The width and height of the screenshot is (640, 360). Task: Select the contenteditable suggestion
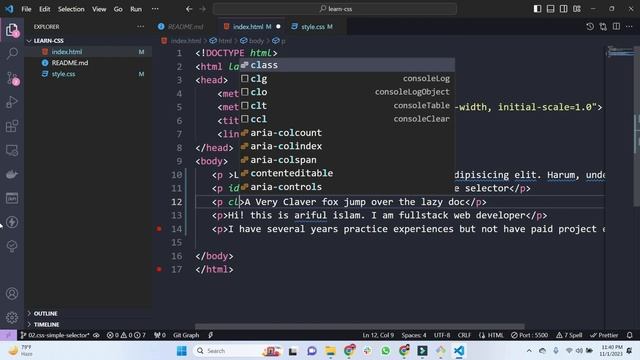click(347, 173)
